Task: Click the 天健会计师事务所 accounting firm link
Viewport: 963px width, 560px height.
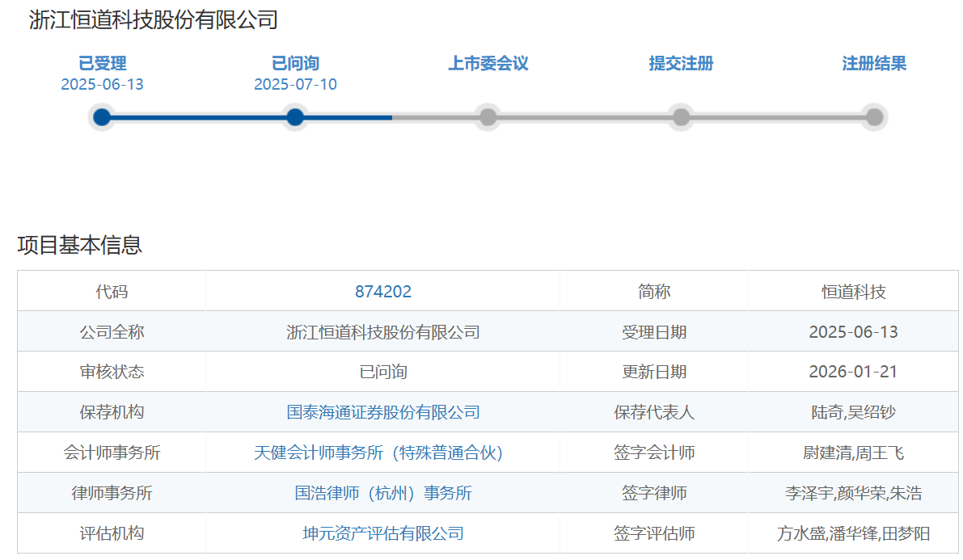Action: 378,453
